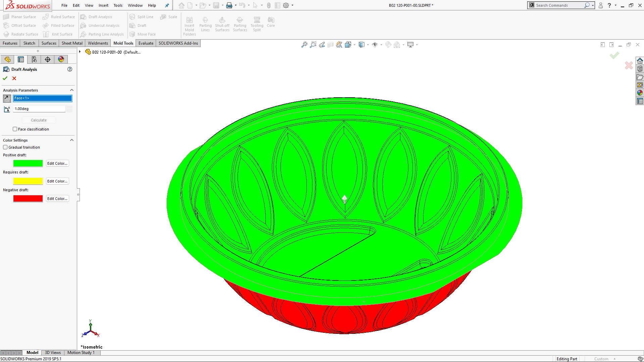Image resolution: width=644 pixels, height=362 pixels.
Task: Pin the menu bar with pushpin
Action: click(x=167, y=5)
